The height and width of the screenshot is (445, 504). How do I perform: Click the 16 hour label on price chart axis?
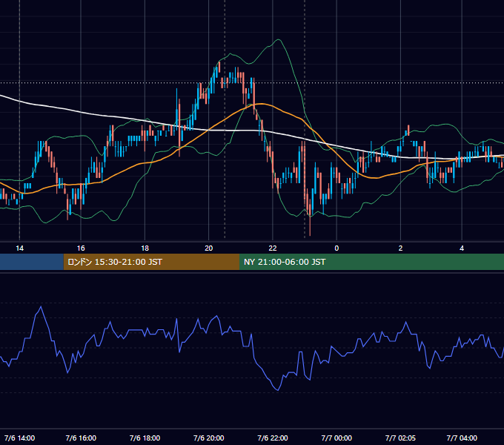click(81, 248)
